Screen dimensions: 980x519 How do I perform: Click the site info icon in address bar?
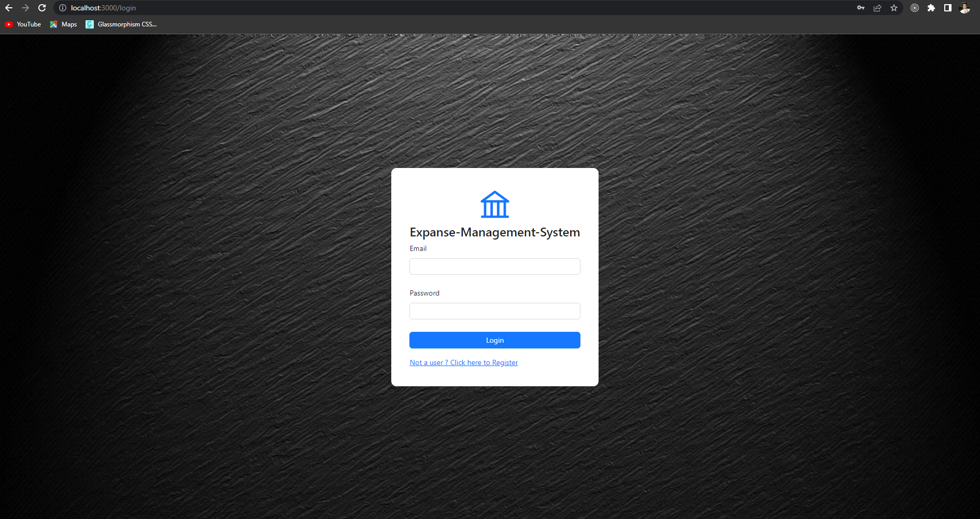[x=62, y=8]
